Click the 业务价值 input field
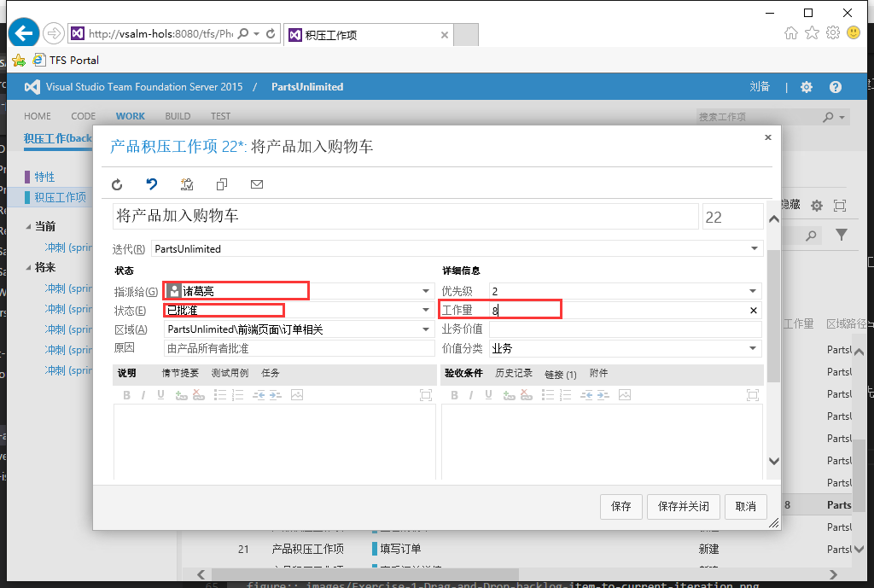The width and height of the screenshot is (874, 588). tap(625, 329)
